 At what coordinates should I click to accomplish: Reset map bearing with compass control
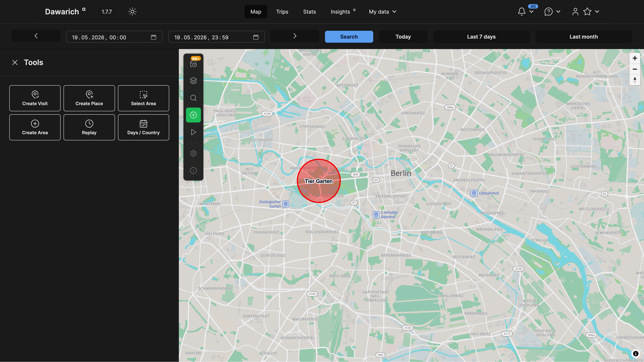(x=634, y=80)
